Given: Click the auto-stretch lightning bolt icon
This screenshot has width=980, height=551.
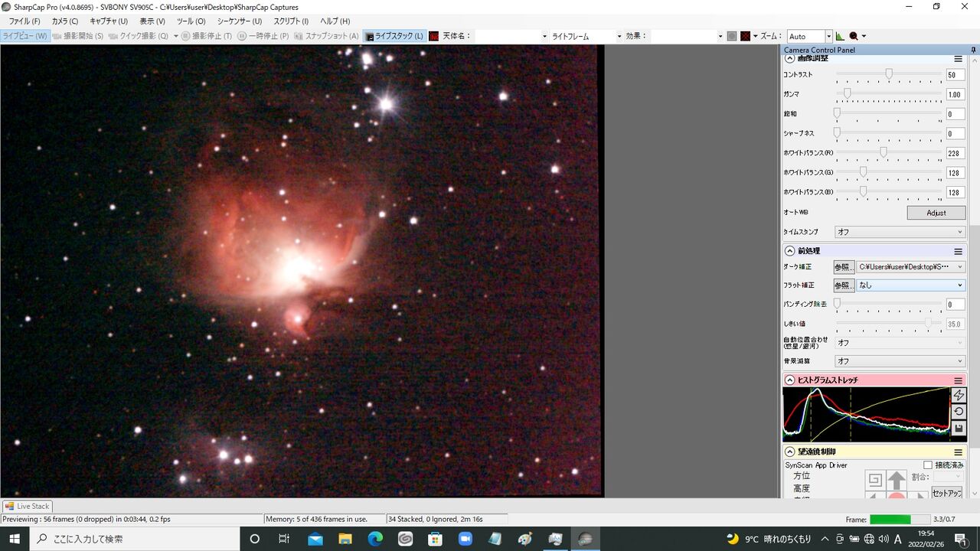Looking at the screenshot, I should (x=959, y=395).
